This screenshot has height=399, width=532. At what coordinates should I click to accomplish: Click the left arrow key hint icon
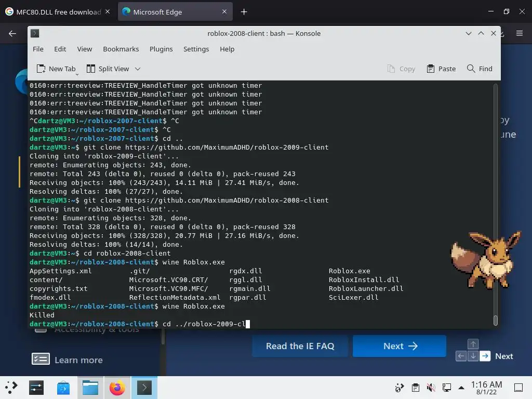[x=461, y=356]
